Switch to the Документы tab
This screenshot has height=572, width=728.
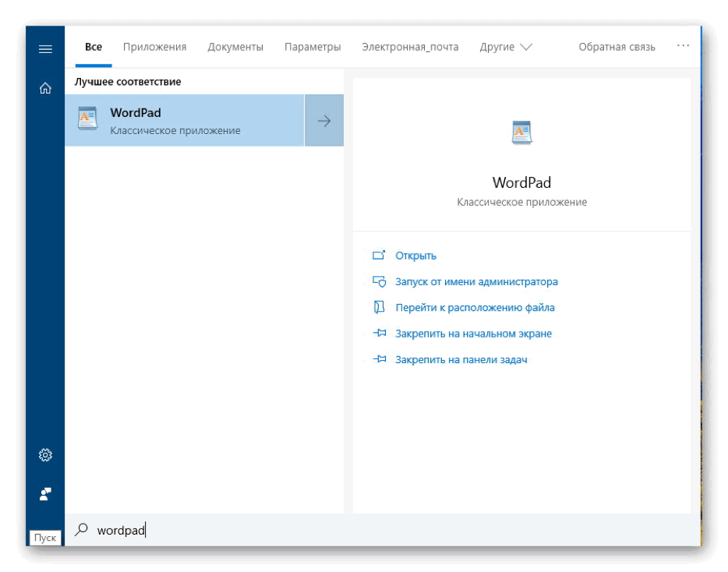point(235,47)
